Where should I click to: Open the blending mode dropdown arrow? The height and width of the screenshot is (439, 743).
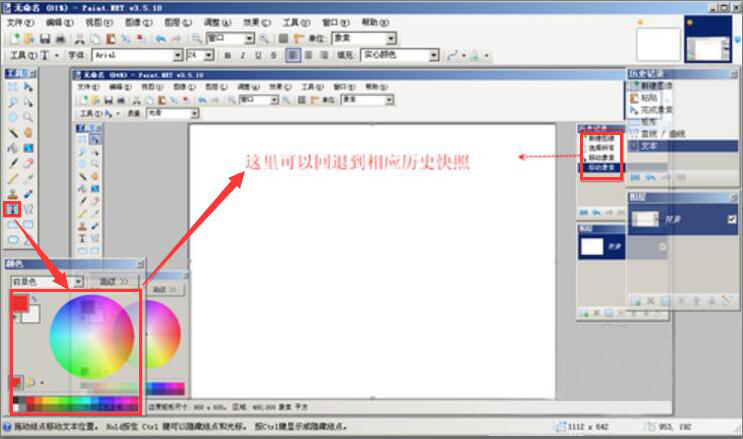pyautogui.click(x=486, y=56)
